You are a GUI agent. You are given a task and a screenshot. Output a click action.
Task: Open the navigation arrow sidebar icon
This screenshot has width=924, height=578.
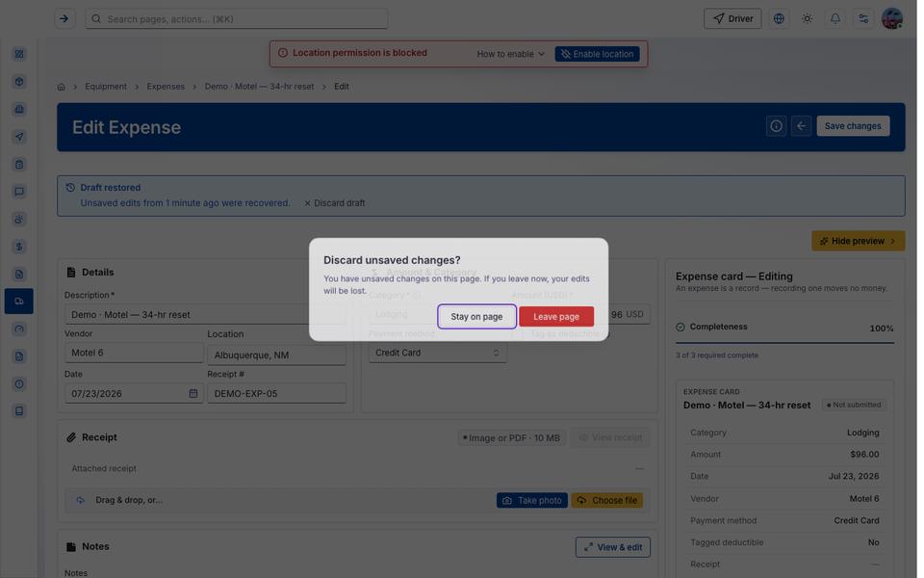pyautogui.click(x=19, y=138)
